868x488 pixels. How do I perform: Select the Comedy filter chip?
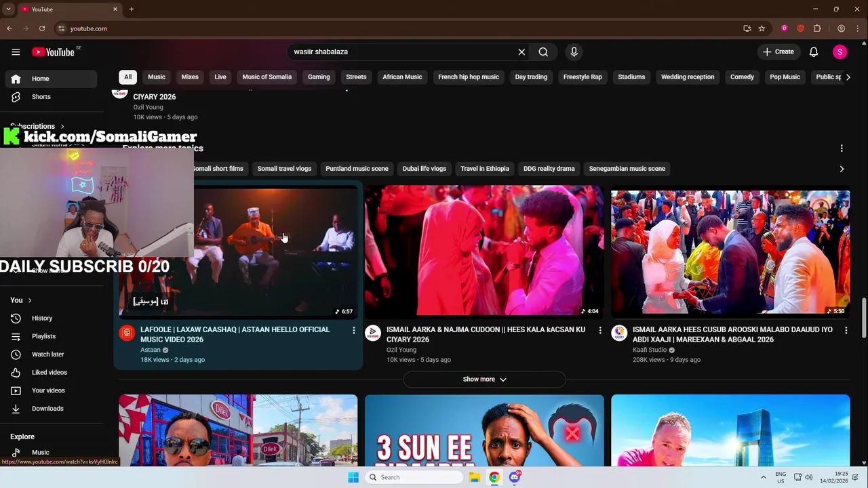point(742,77)
